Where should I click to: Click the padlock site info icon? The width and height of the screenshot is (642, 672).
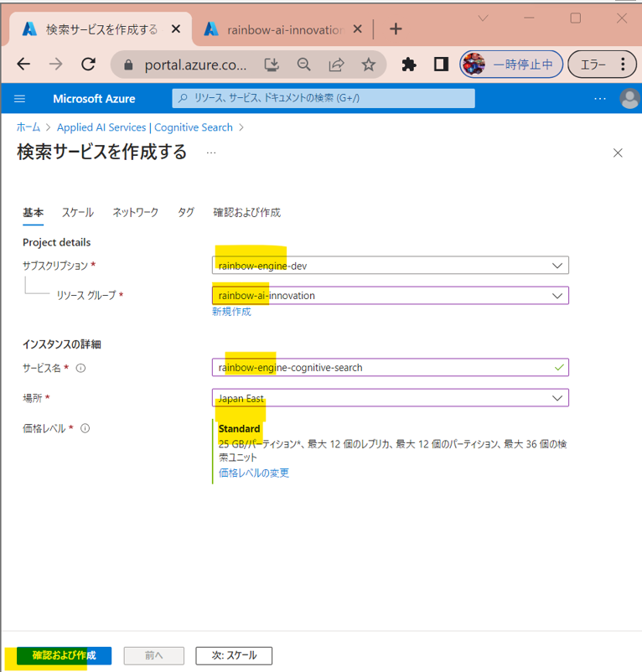pos(128,65)
